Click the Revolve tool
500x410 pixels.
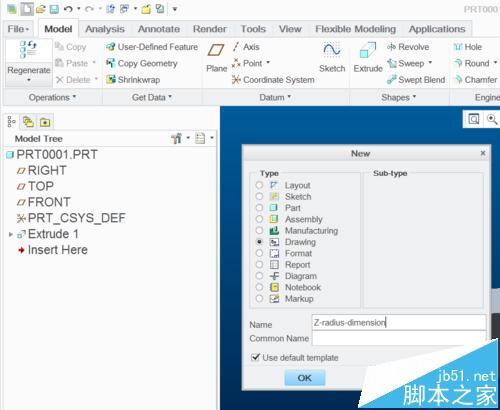pyautogui.click(x=408, y=47)
